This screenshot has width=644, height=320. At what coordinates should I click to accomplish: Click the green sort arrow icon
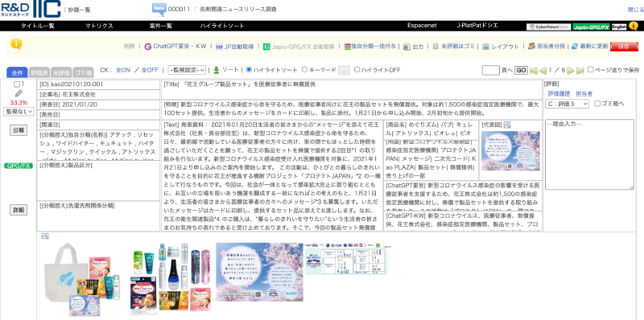217,70
